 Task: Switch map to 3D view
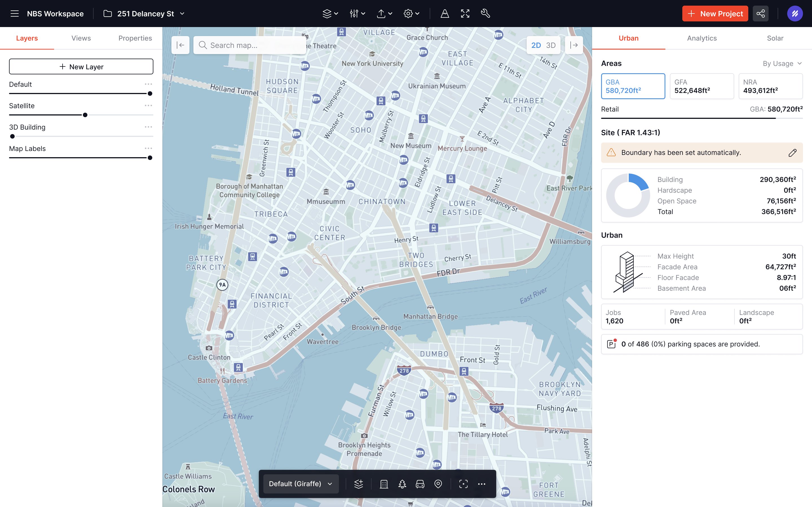tap(551, 45)
